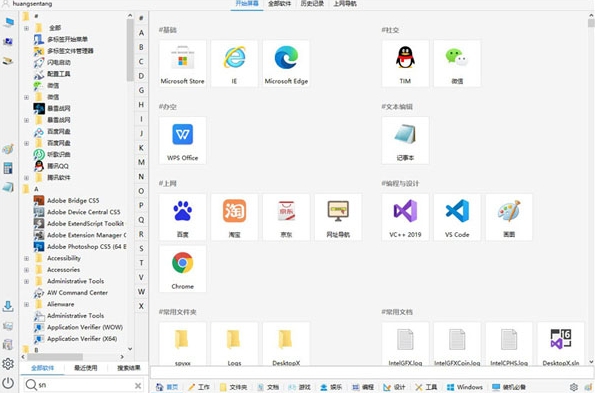595x393 pixels.
Task: Open the 画图 paint palette tile
Action: coord(509,217)
